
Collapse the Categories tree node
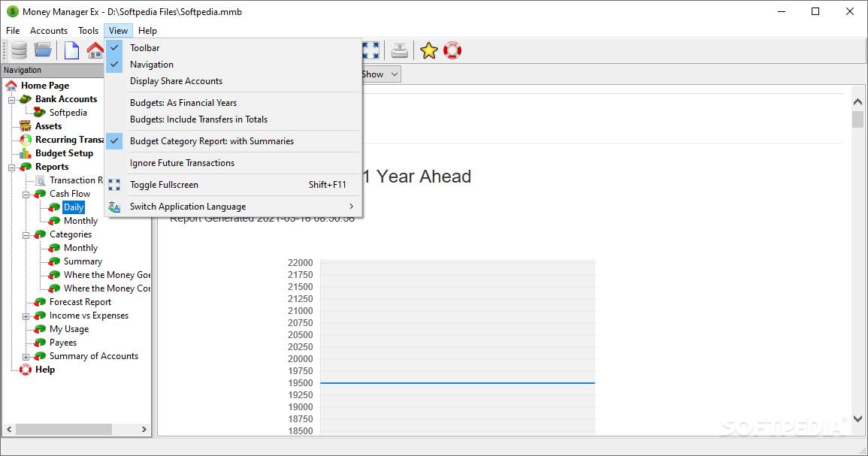pyautogui.click(x=26, y=235)
